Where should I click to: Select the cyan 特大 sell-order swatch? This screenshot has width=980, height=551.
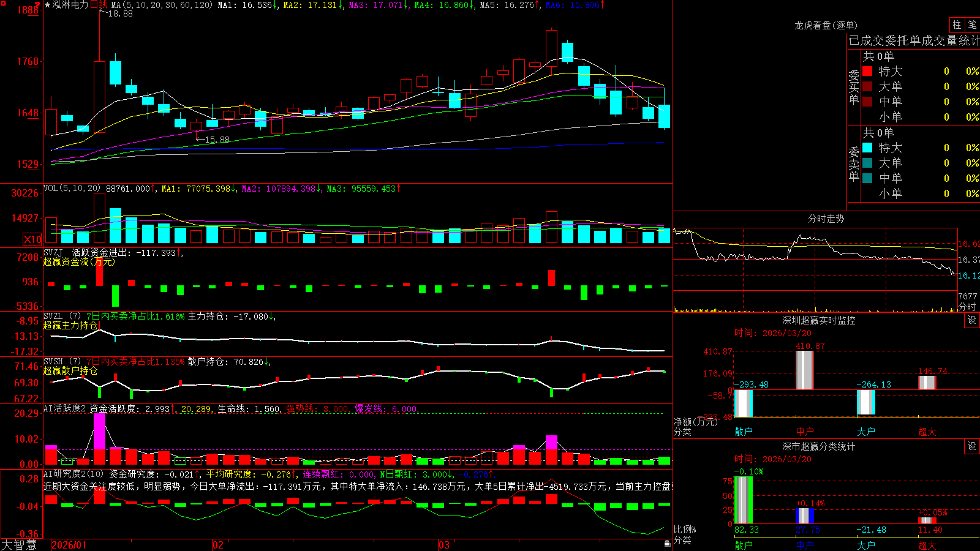tap(867, 148)
